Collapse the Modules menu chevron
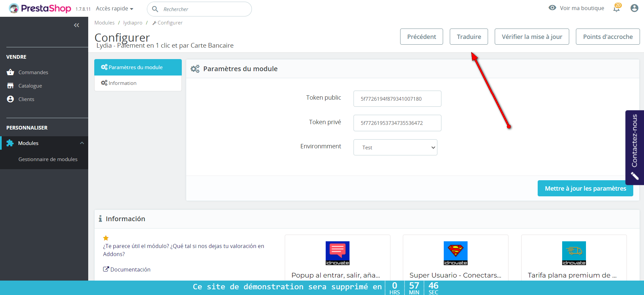Viewport: 644px width, 295px height. click(82, 143)
